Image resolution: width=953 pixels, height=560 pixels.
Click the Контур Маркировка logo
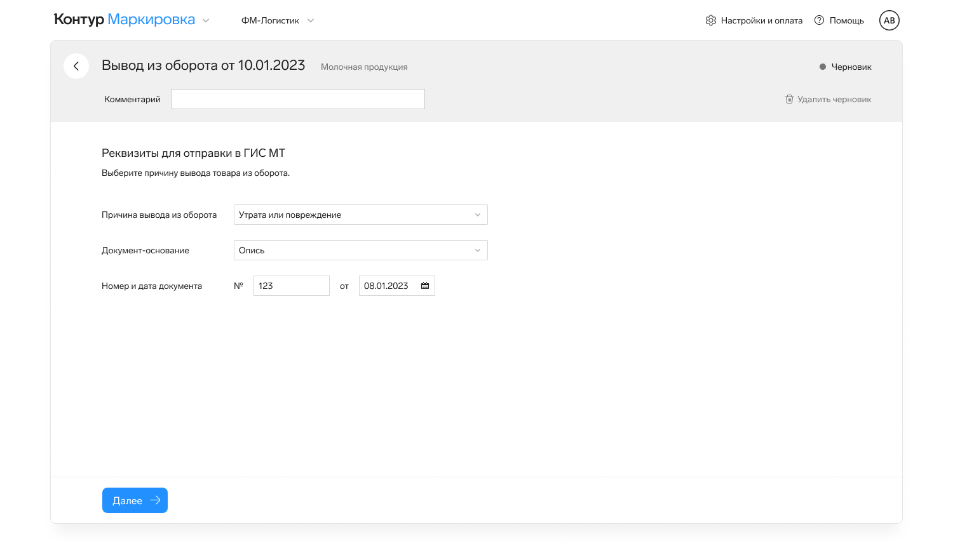[125, 20]
